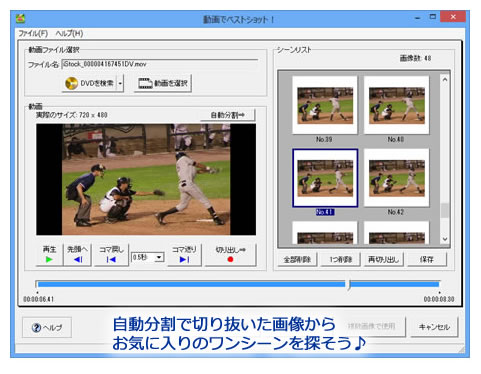Open the ヘルプ(H) menu
Screen dimensions: 481x374
tap(69, 33)
